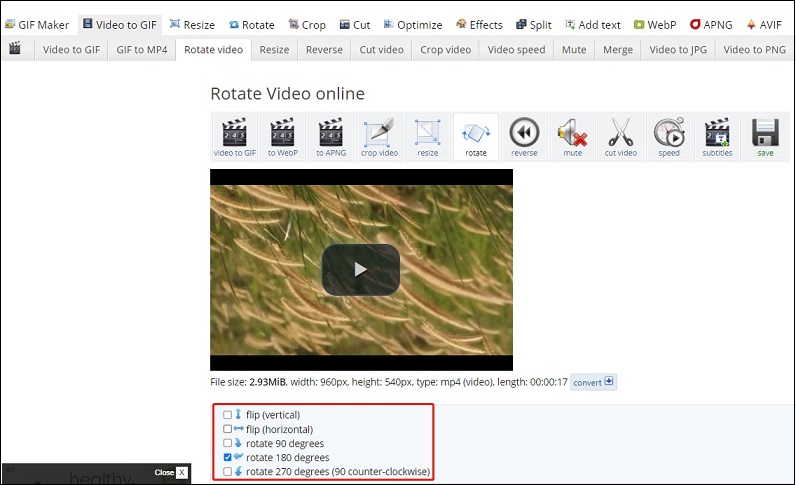796x485 pixels.
Task: Open the subtitles tool
Action: [717, 136]
